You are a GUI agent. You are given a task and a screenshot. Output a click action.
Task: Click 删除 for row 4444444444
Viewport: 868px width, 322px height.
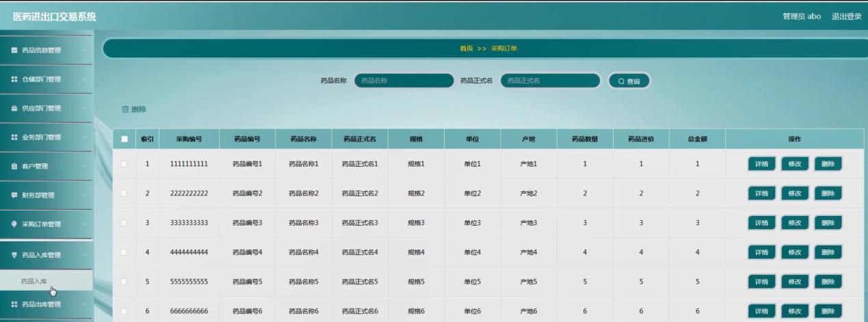(828, 252)
